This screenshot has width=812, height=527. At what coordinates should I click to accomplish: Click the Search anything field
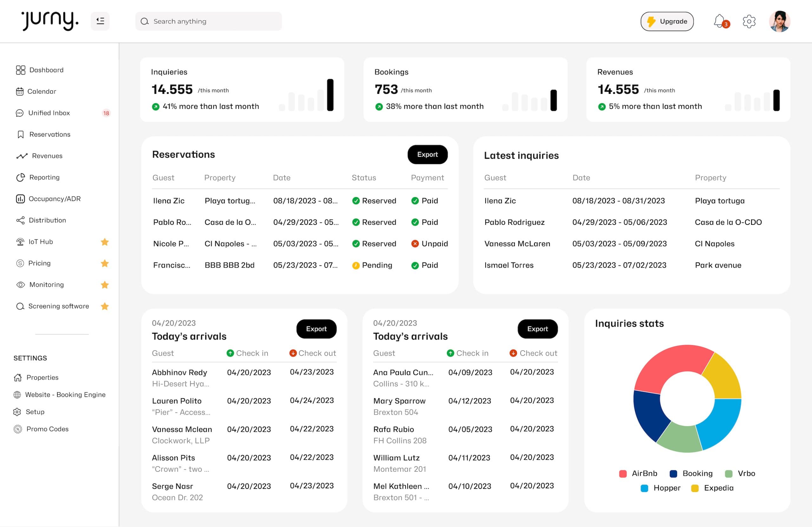click(208, 22)
